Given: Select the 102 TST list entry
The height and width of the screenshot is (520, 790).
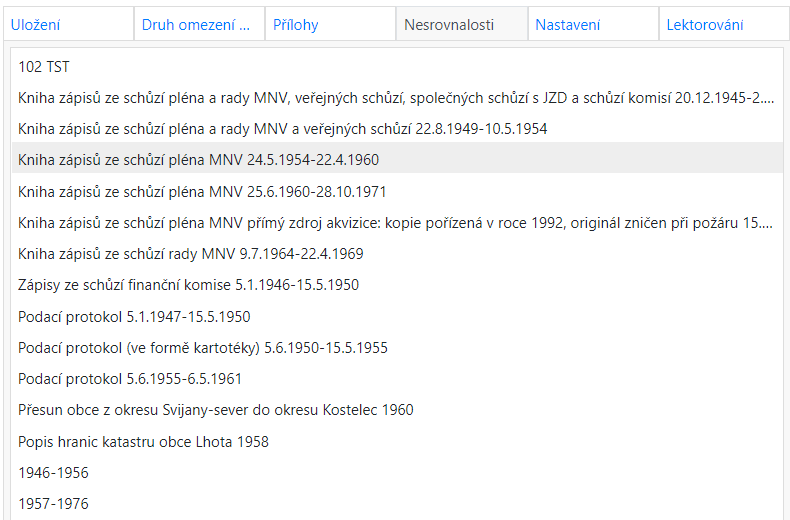Looking at the screenshot, I should point(44,67).
